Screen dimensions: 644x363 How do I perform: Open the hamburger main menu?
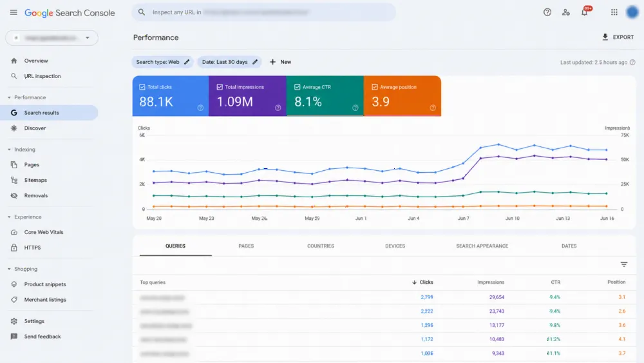click(x=14, y=12)
